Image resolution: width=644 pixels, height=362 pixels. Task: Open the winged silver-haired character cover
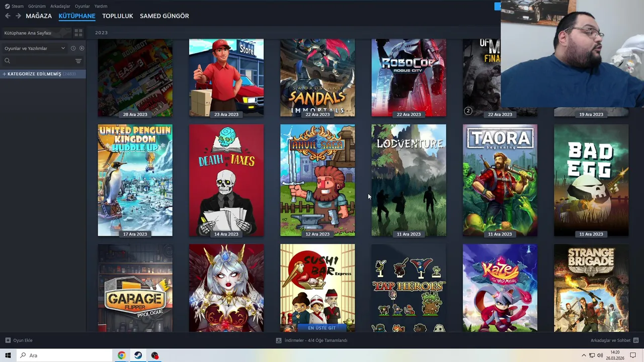[226, 288]
